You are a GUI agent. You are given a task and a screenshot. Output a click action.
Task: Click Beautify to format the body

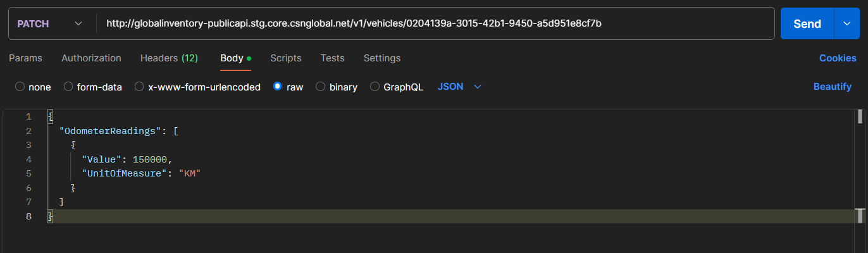tap(833, 87)
